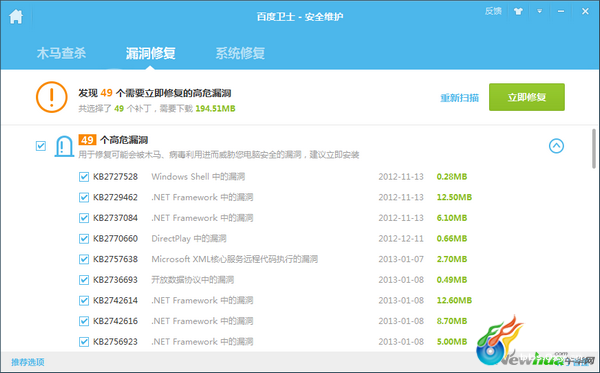Click the orange 49 count badge
This screenshot has height=373, width=600.
click(x=87, y=140)
